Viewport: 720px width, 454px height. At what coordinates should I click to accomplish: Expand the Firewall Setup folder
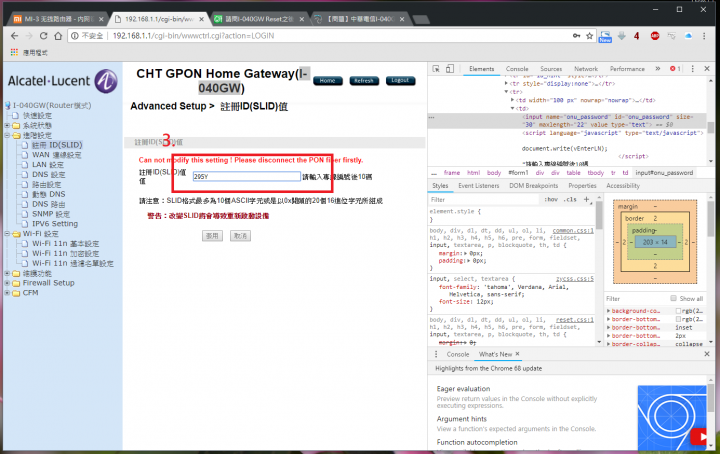pos(7,283)
